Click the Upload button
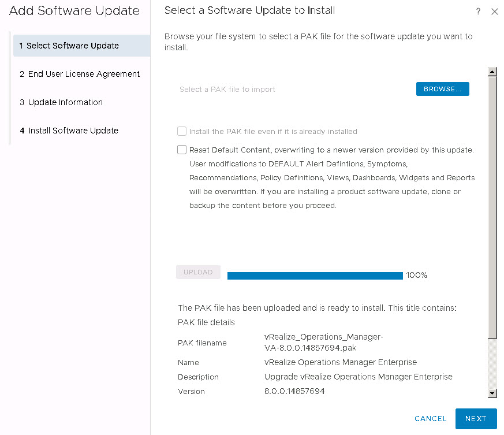Viewport: 504px width, 435px height. (x=198, y=272)
